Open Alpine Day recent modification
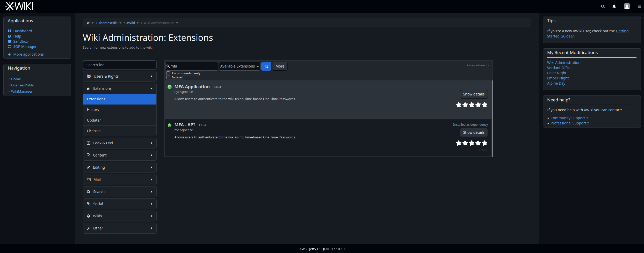Screen dimensions: 644x253 pyautogui.click(x=556, y=83)
